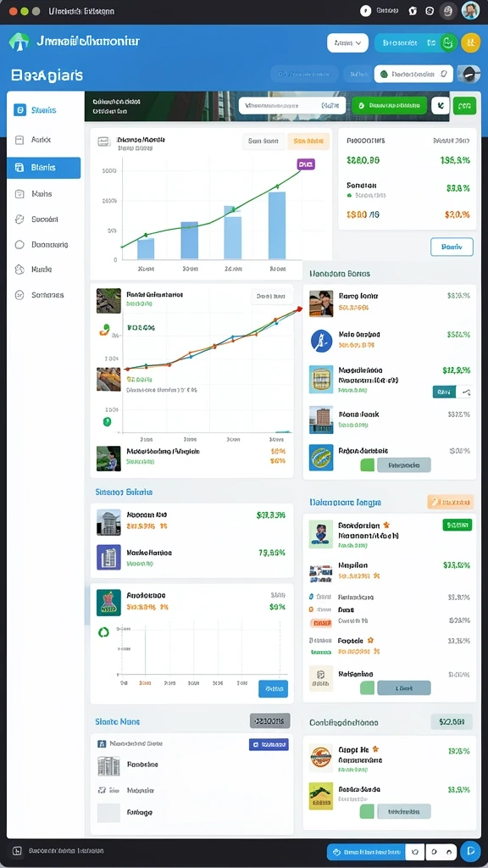The image size is (488, 868).
Task: Click the dark round icon beside the search field
Action: [x=469, y=74]
